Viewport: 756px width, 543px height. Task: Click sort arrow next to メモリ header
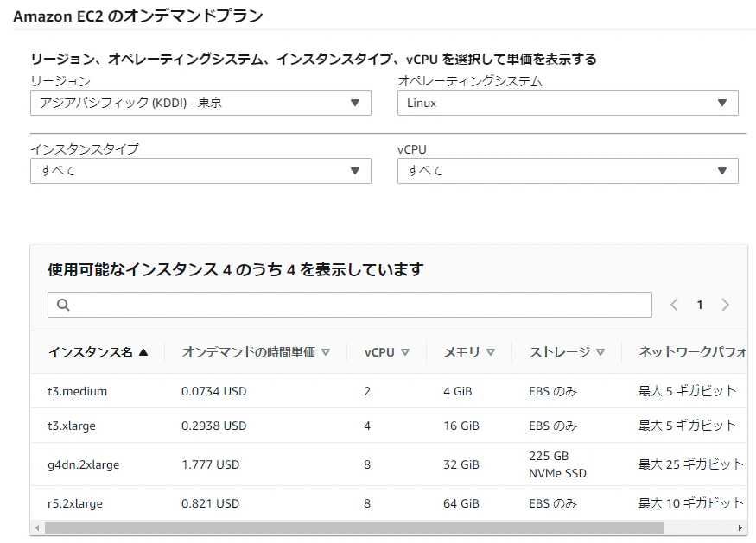point(491,352)
